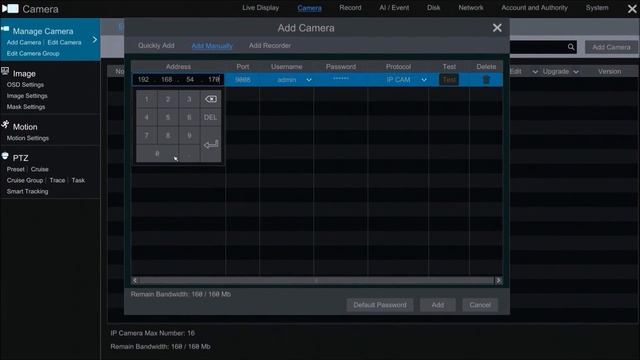Tap keypad digit 6
640x360 pixels.
pyautogui.click(x=189, y=118)
